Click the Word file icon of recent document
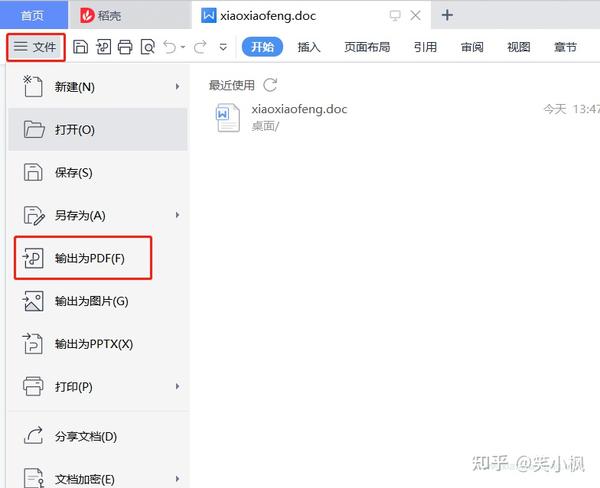The width and height of the screenshot is (600, 488). click(x=228, y=118)
